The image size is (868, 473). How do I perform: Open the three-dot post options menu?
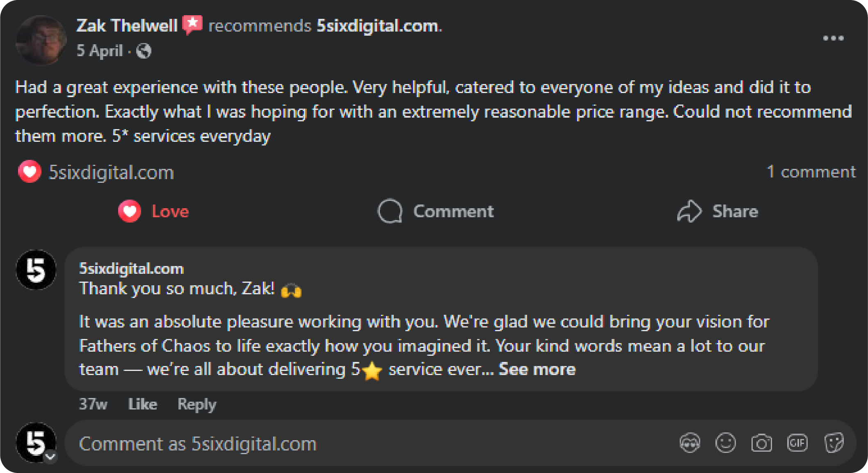[834, 38]
